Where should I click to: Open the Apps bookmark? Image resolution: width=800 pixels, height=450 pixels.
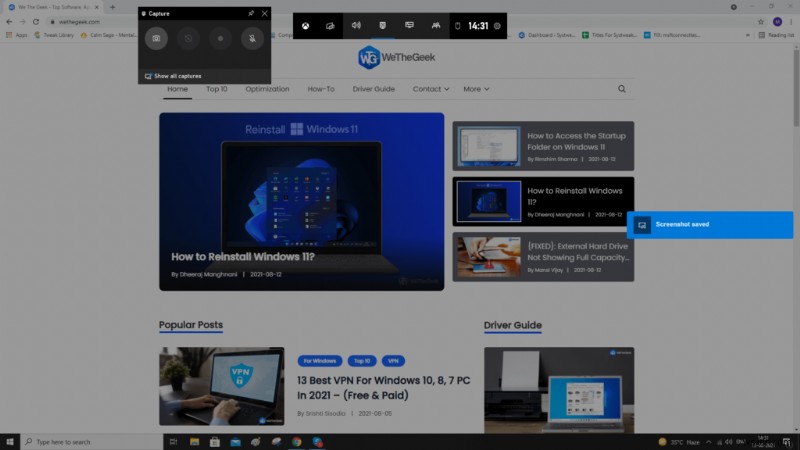[16, 35]
